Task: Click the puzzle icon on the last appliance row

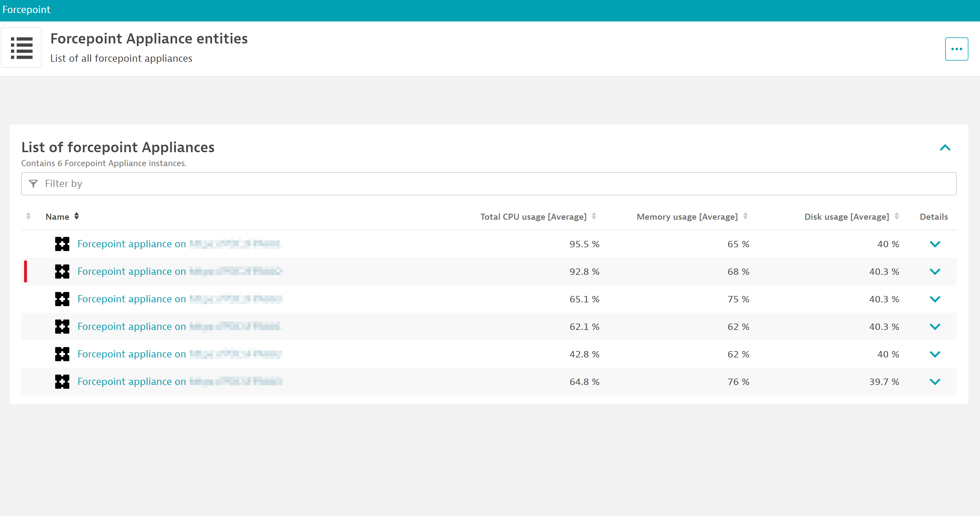Action: coord(62,381)
